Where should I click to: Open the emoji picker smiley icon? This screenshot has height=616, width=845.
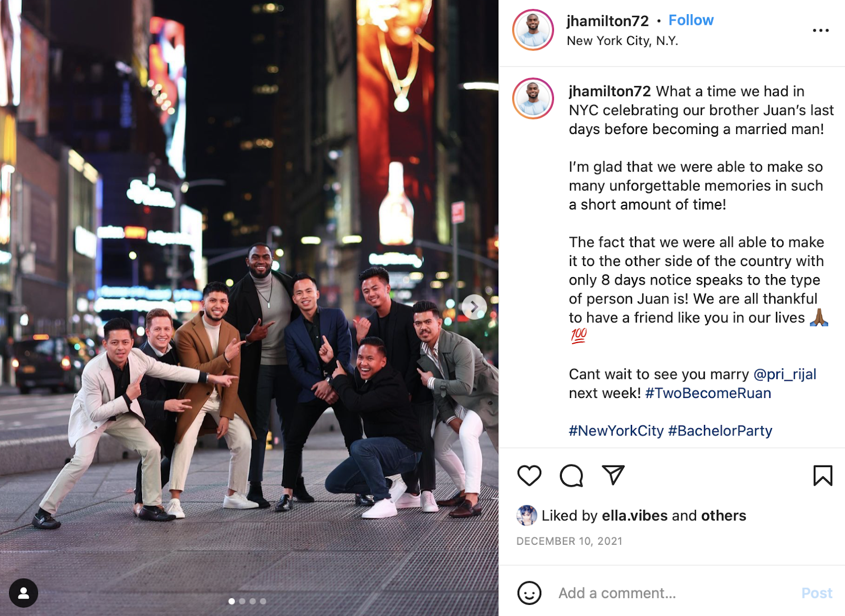pyautogui.click(x=529, y=593)
